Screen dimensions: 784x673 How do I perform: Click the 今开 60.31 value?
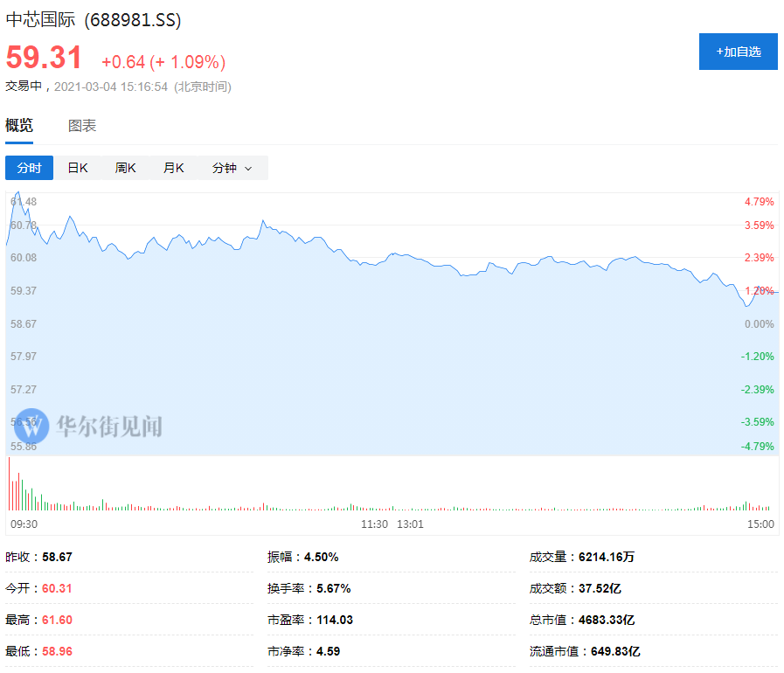(57, 588)
